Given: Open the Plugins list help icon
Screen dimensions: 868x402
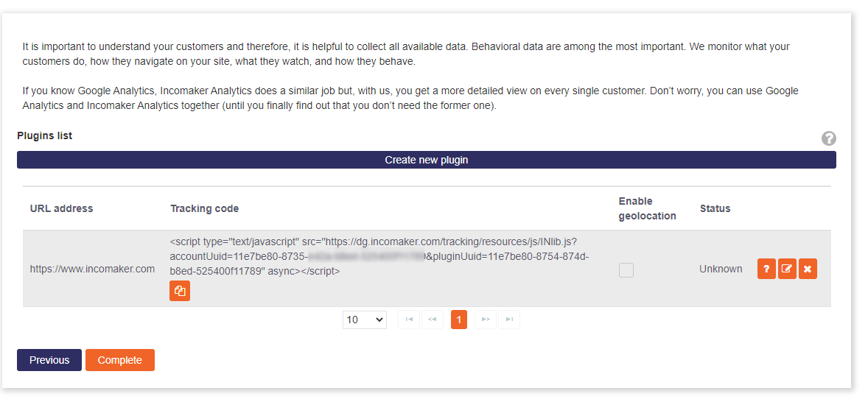Looking at the screenshot, I should click(828, 138).
